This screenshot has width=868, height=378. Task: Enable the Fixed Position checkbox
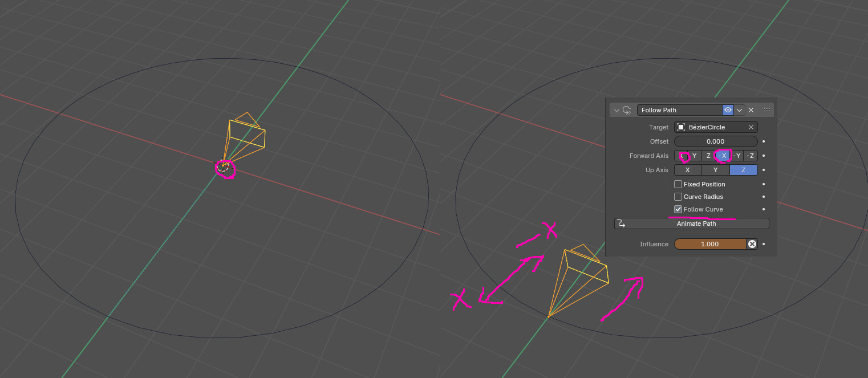(678, 184)
